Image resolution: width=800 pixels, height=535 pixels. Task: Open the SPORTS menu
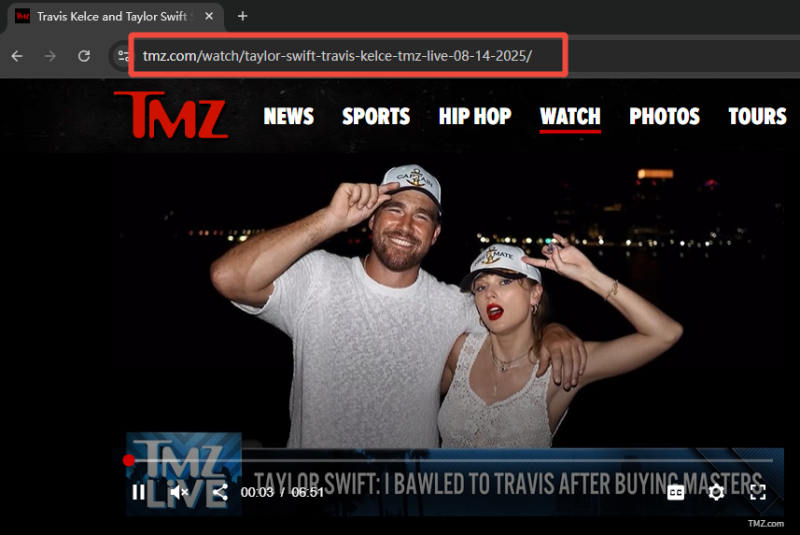pyautogui.click(x=376, y=116)
